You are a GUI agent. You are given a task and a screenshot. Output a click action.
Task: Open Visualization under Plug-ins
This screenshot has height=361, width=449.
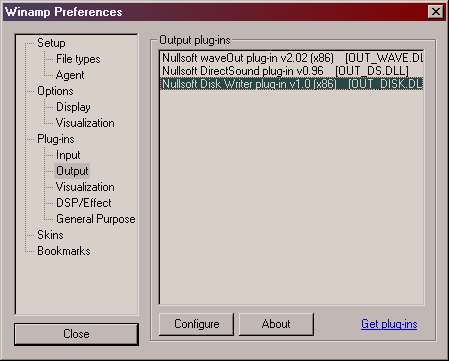85,187
